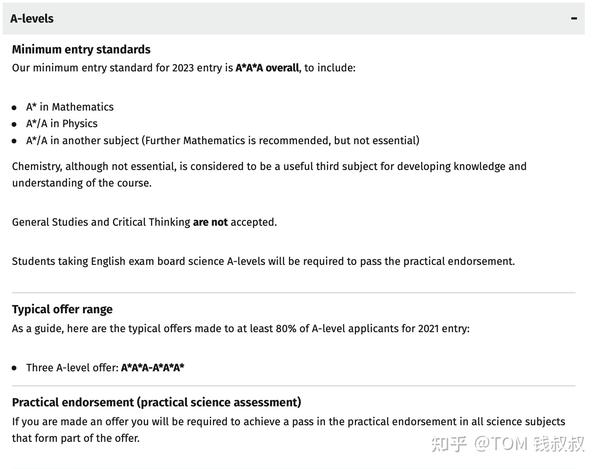This screenshot has height=469, width=600.
Task: Click the Further Mathematics recommended bullet item
Action: (223, 140)
